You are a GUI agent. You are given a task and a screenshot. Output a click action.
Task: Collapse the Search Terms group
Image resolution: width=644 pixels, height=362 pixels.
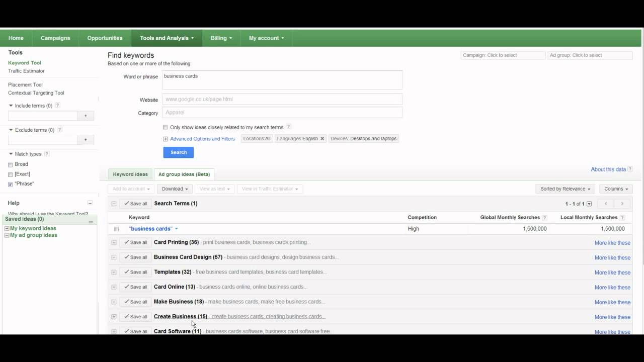(114, 204)
